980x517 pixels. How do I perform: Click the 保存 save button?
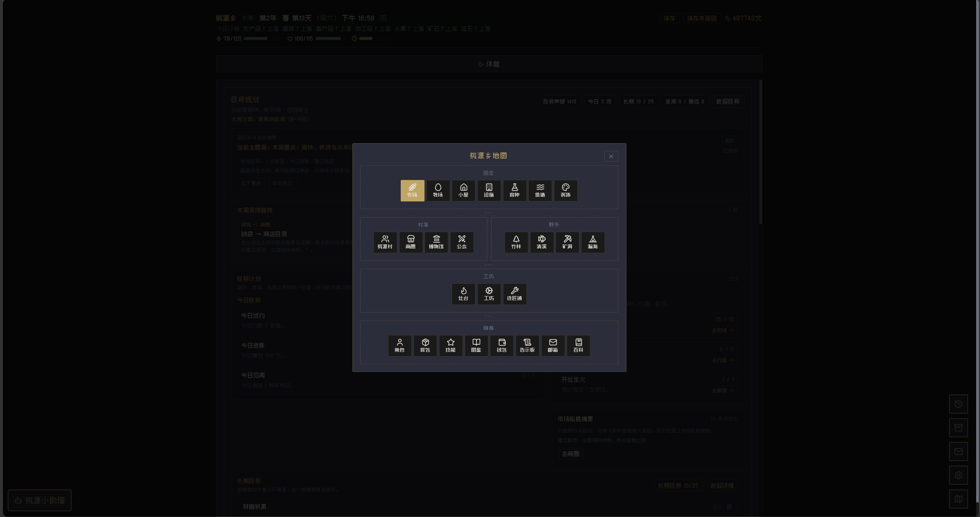pyautogui.click(x=669, y=18)
